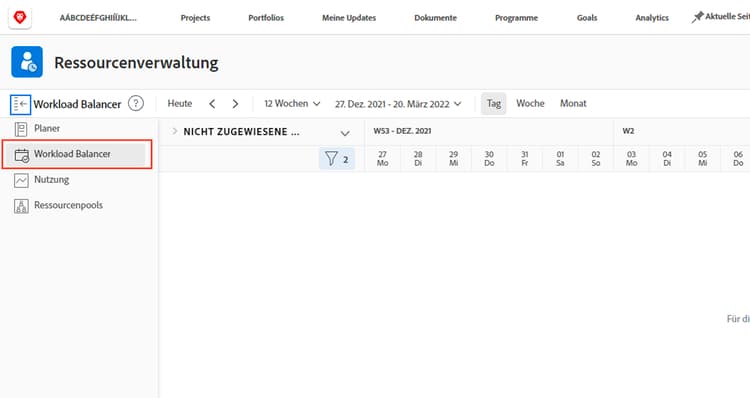Click the 01 Sa day column header
This screenshot has height=398, width=750.
pos(560,159)
